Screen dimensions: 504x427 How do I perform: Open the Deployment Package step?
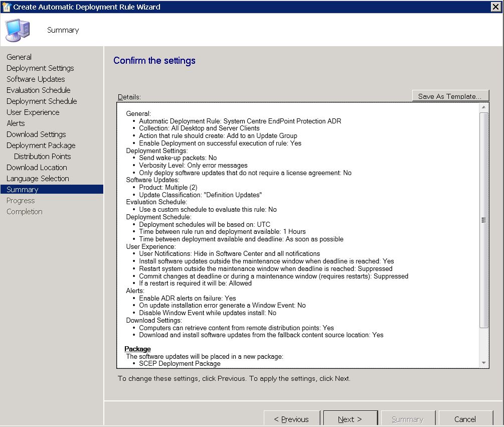click(41, 146)
